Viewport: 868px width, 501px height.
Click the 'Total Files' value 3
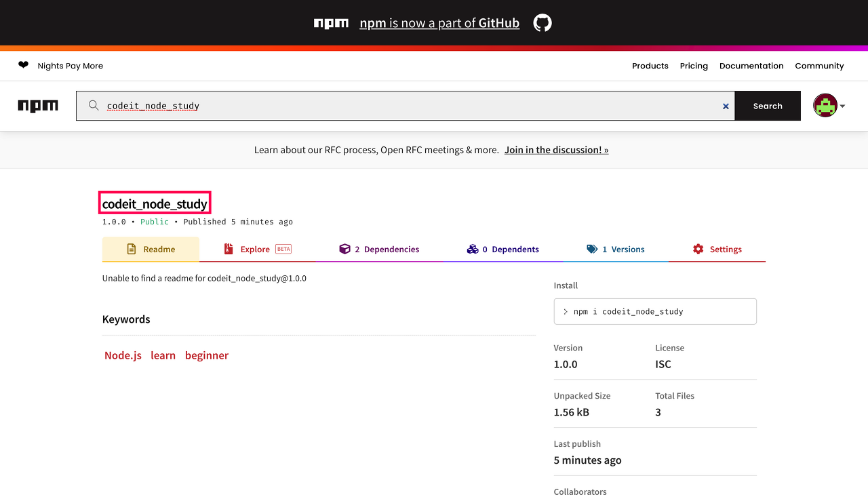point(658,412)
